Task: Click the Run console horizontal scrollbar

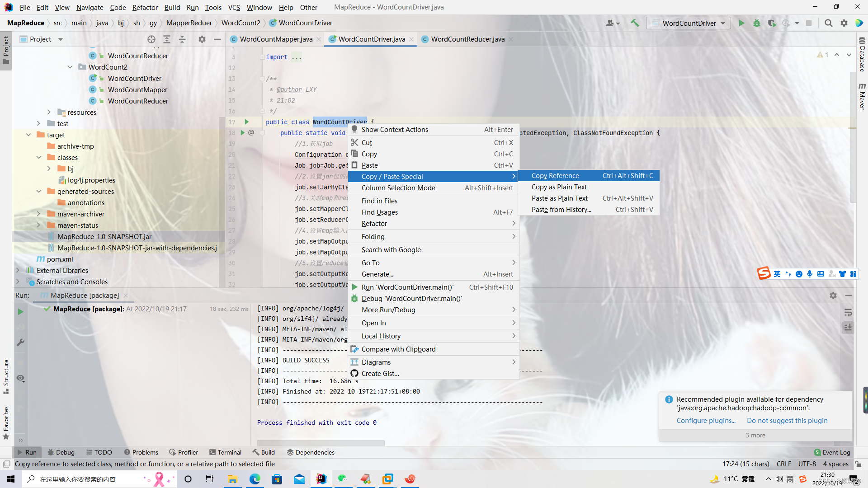Action: pos(321,443)
